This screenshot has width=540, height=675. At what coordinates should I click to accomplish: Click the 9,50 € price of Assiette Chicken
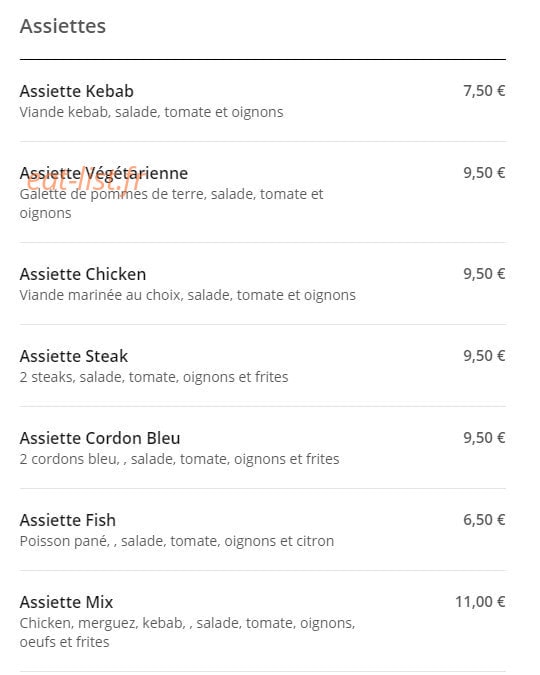(484, 274)
